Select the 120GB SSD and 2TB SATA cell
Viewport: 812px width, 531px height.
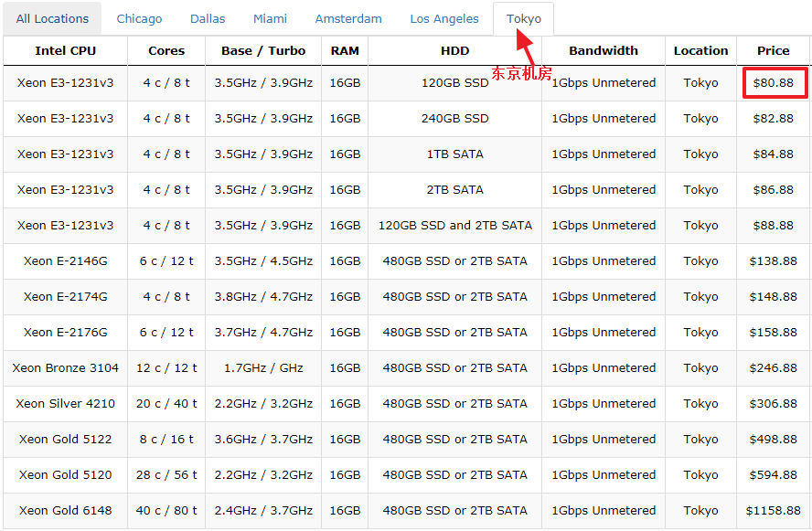click(454, 226)
